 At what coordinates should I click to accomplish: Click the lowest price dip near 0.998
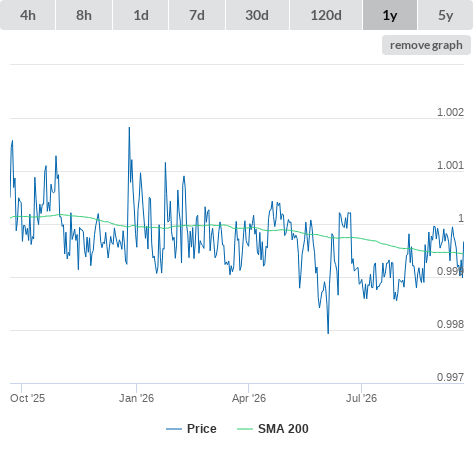[328, 332]
